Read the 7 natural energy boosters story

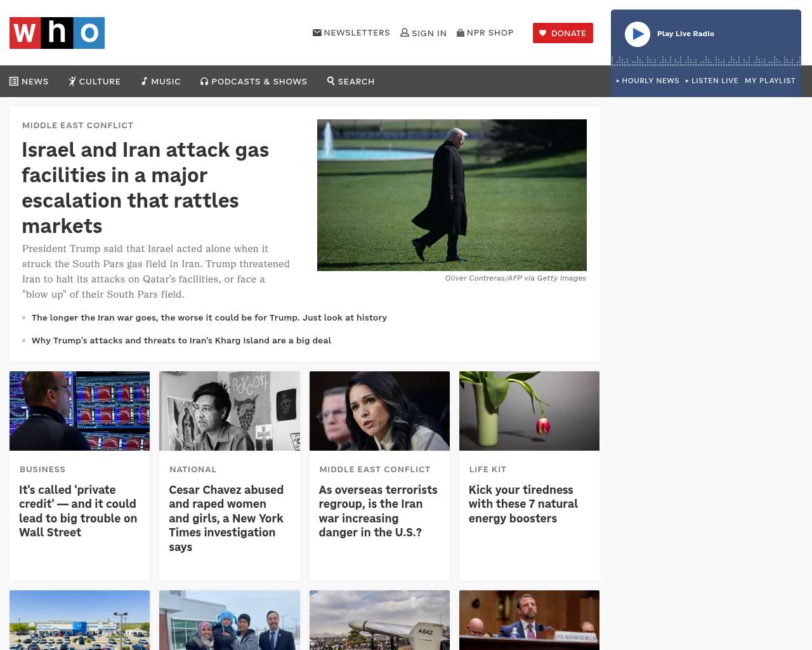pos(523,504)
